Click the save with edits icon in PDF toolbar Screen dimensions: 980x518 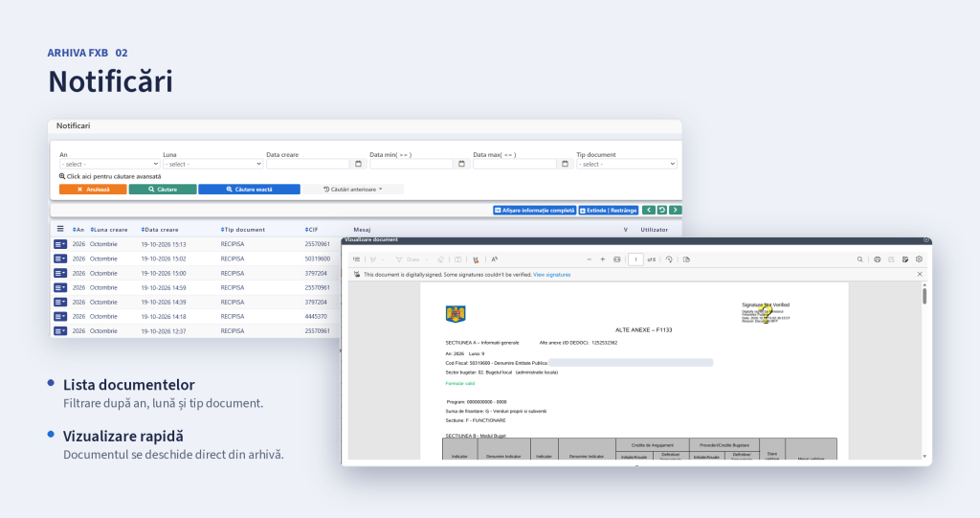[x=905, y=259]
